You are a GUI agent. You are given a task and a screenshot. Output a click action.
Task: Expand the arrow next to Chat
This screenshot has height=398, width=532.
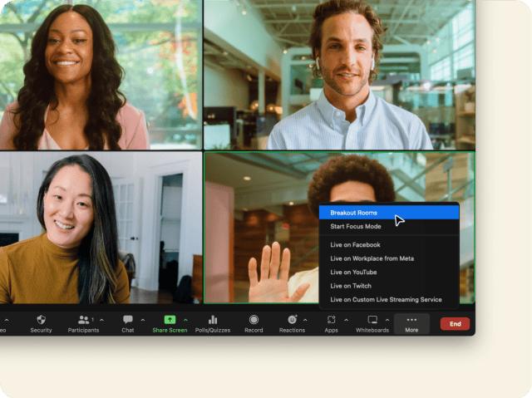pyautogui.click(x=142, y=320)
